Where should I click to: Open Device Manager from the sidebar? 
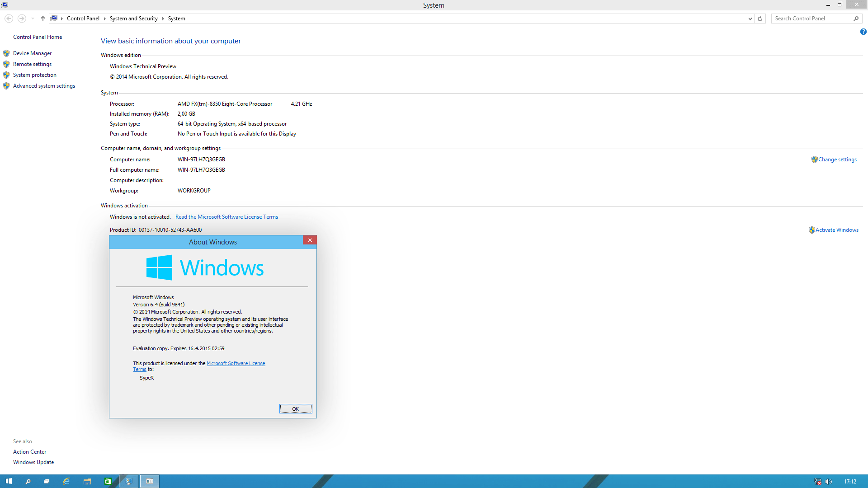32,53
